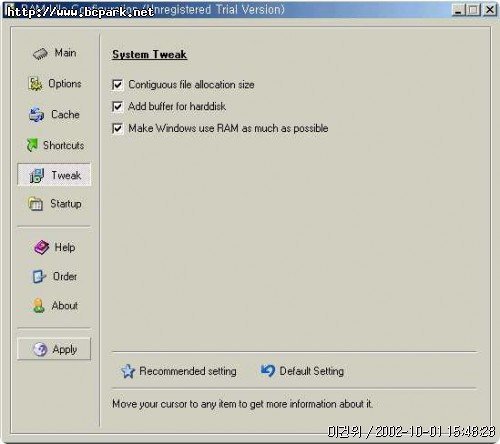Click the 'Move your cursor' hint text
Image resolution: width=500 pixels, height=444 pixels.
(x=242, y=404)
